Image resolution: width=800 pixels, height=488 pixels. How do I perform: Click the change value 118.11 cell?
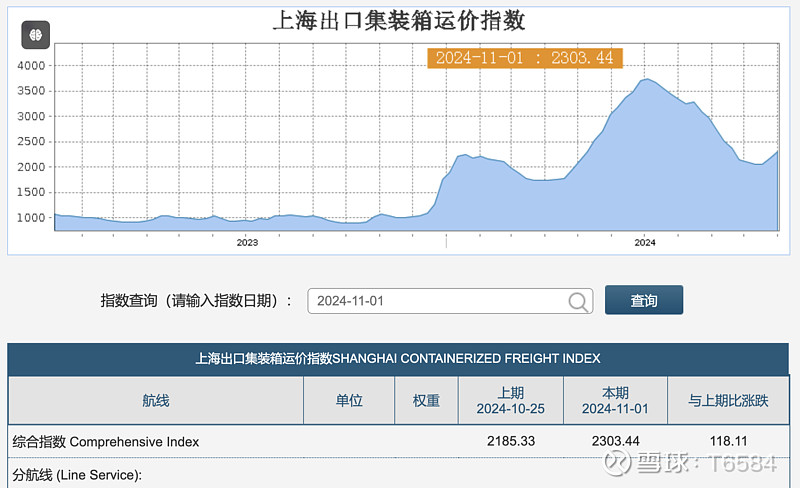coord(728,441)
